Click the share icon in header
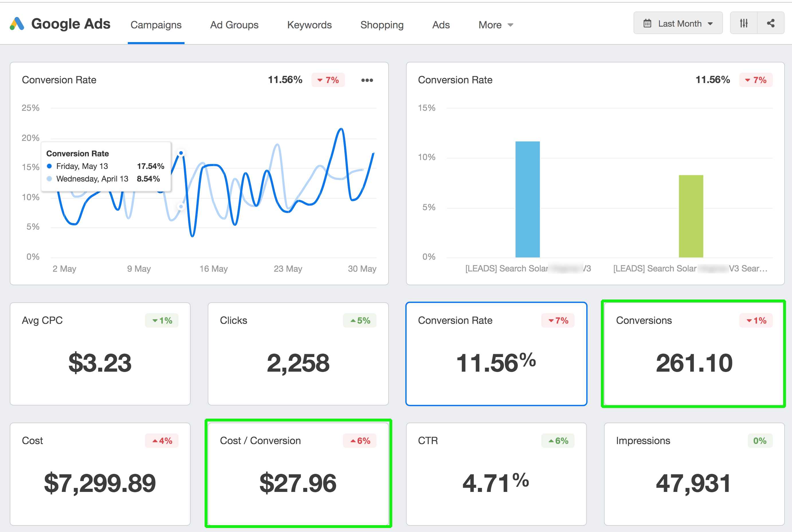 pos(771,23)
